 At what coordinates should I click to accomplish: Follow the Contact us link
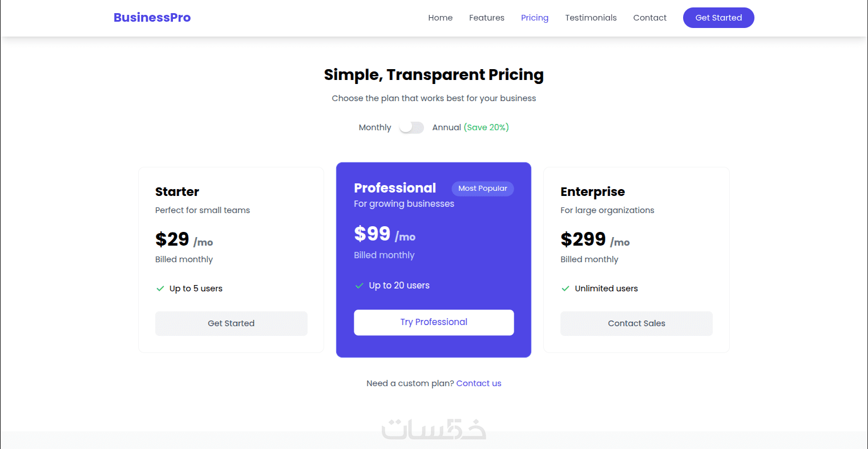coord(479,383)
